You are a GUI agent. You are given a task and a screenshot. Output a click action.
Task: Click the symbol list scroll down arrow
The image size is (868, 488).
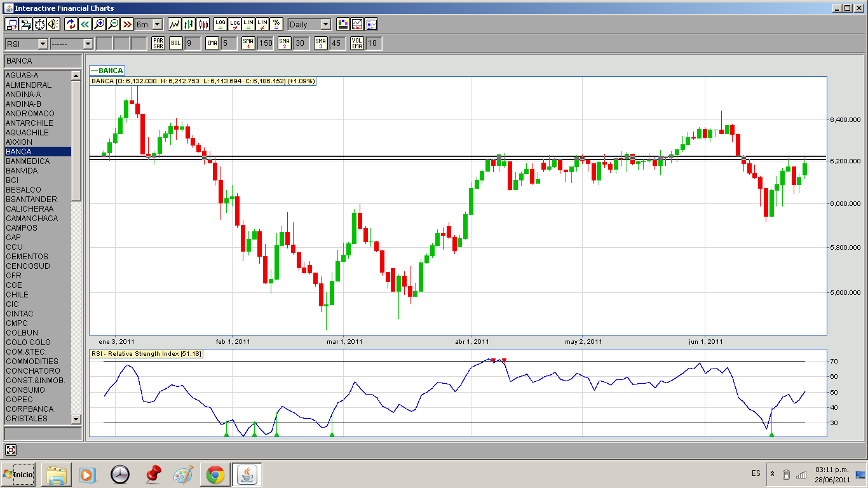pos(76,419)
